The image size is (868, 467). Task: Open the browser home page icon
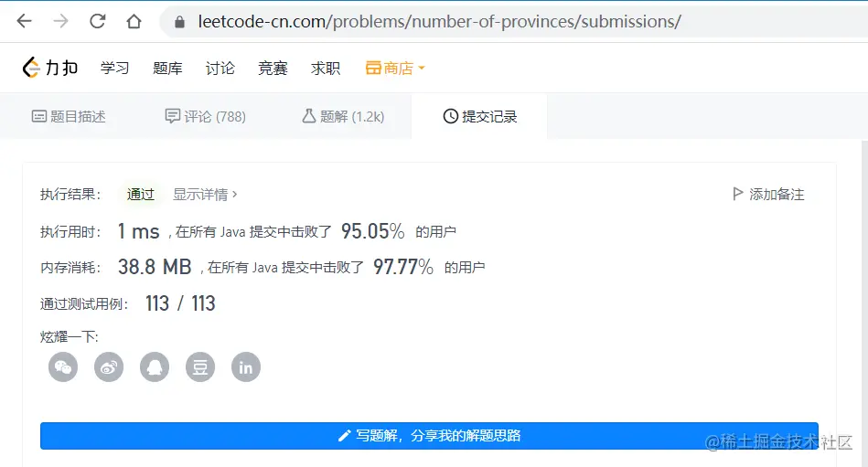pos(134,21)
